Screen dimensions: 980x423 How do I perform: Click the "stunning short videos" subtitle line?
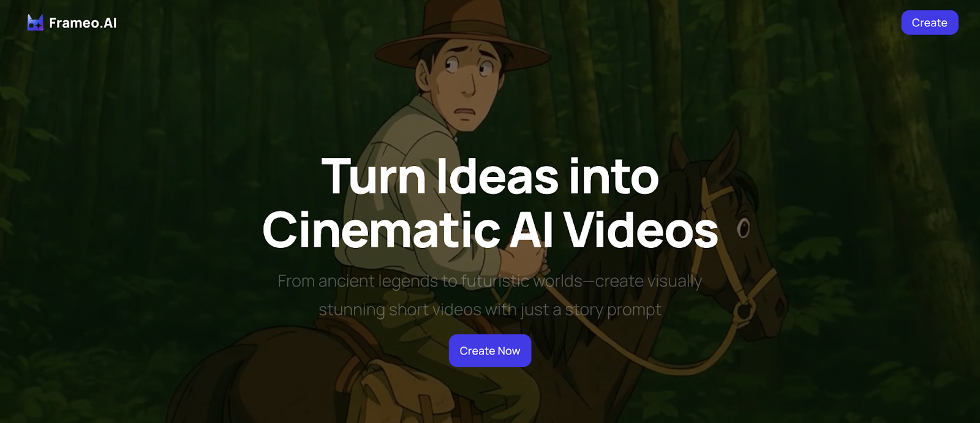490,310
